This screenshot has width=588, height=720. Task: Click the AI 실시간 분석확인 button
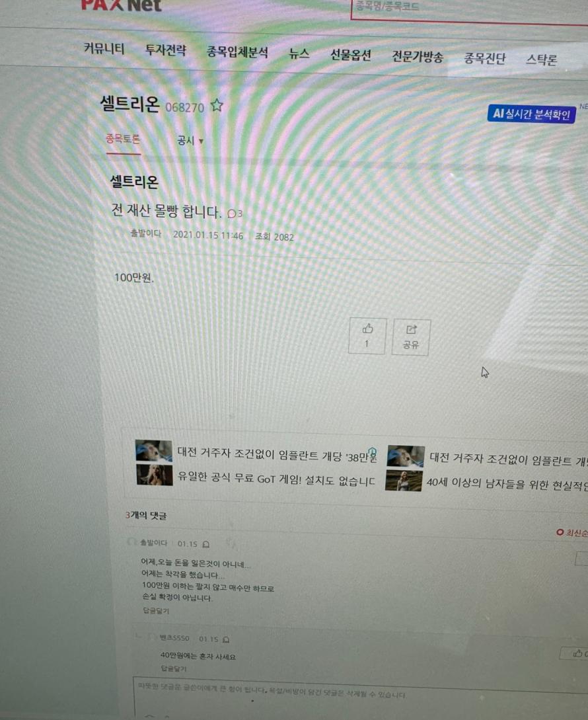click(x=531, y=114)
